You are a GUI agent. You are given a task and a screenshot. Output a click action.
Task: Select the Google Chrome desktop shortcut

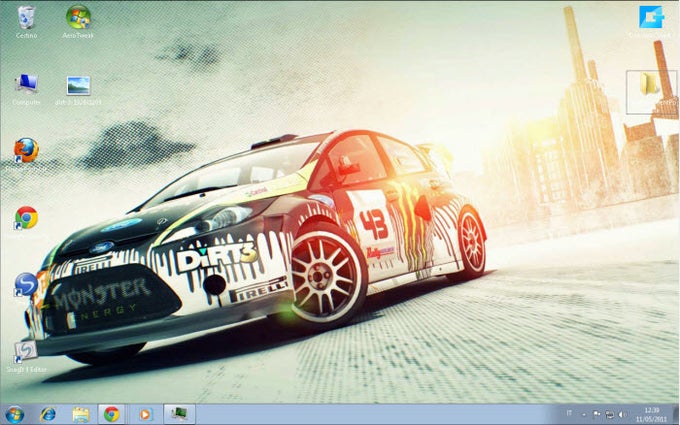[x=26, y=218]
